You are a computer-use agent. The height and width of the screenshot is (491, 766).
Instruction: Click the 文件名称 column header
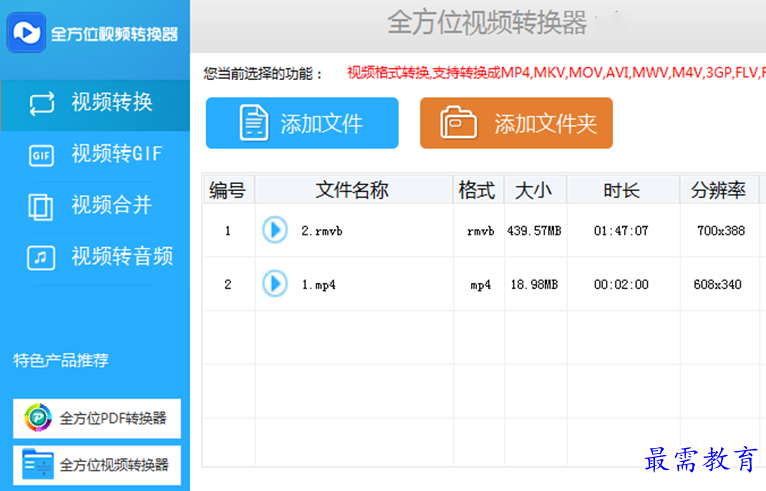352,190
